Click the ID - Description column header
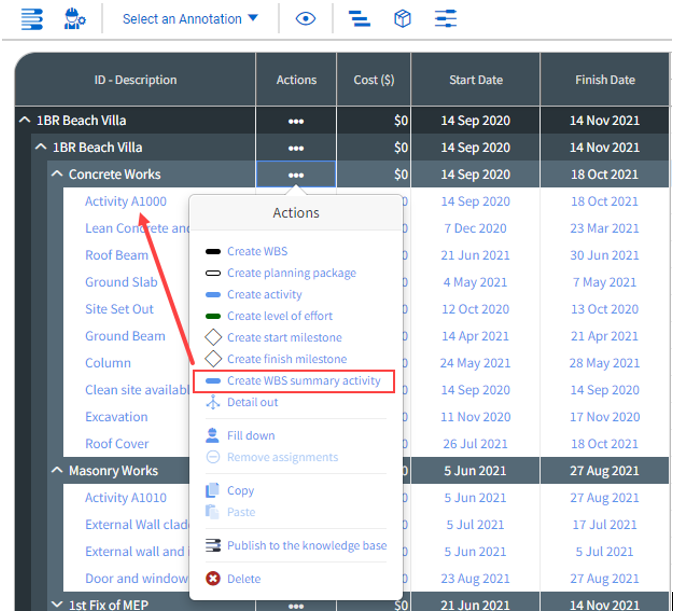The image size is (679, 615). point(136,80)
